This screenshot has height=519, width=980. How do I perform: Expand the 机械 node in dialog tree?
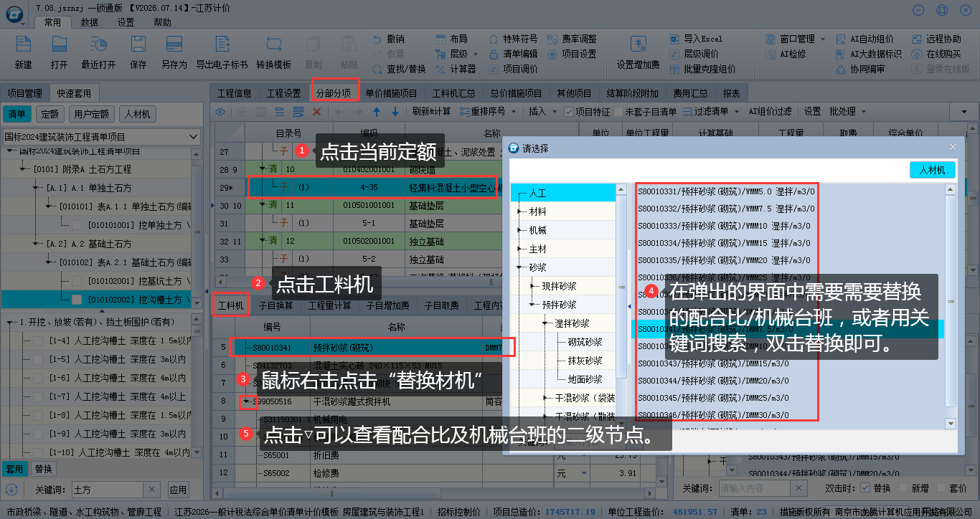[x=520, y=230]
